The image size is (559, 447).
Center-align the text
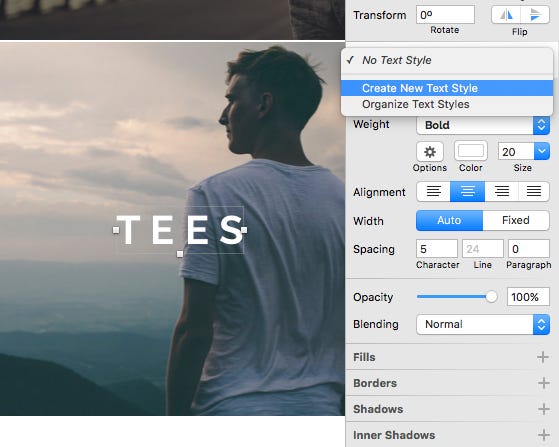coord(467,191)
